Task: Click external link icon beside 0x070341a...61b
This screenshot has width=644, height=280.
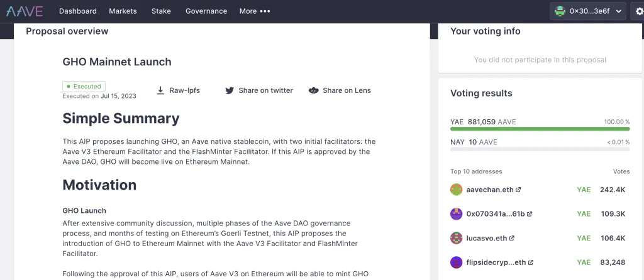Action: (530, 213)
